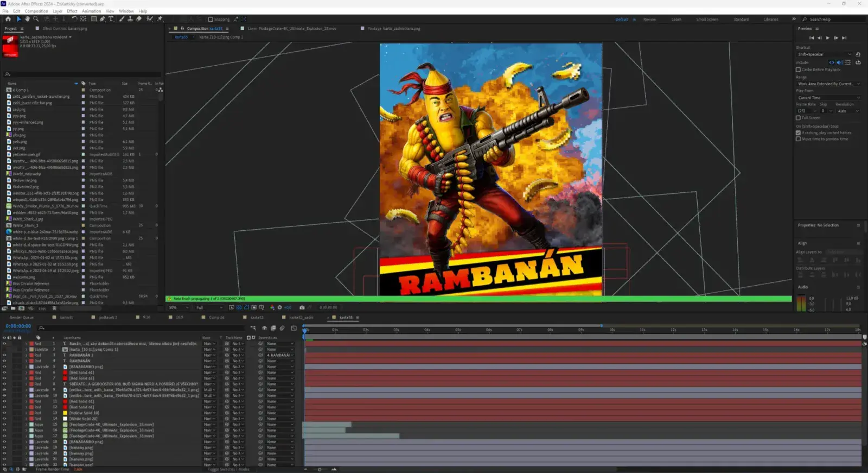Open the Play From Current Time dropdown
The image size is (868, 473).
click(828, 98)
